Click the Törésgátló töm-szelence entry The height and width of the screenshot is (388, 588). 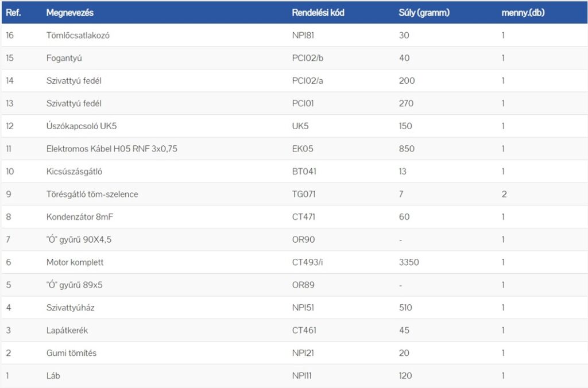(x=92, y=194)
